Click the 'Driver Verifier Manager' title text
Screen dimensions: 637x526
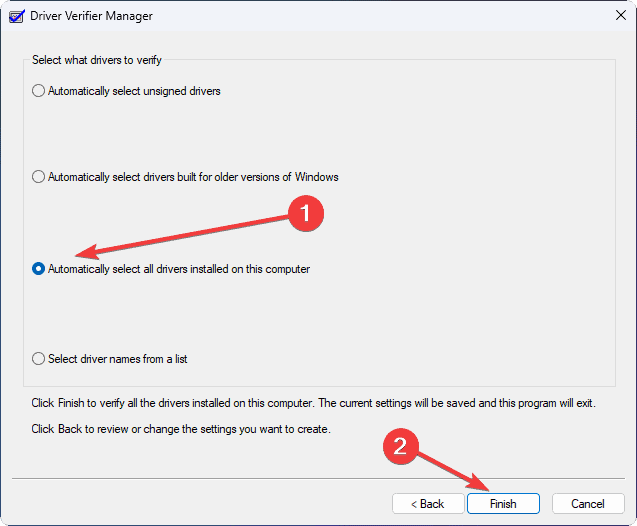click(91, 16)
